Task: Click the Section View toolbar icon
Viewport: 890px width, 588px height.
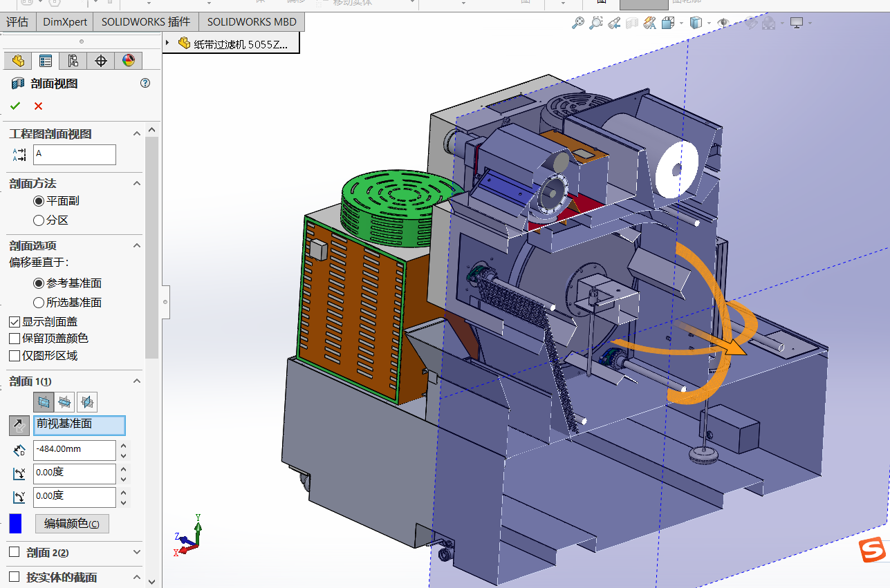Action: [631, 23]
